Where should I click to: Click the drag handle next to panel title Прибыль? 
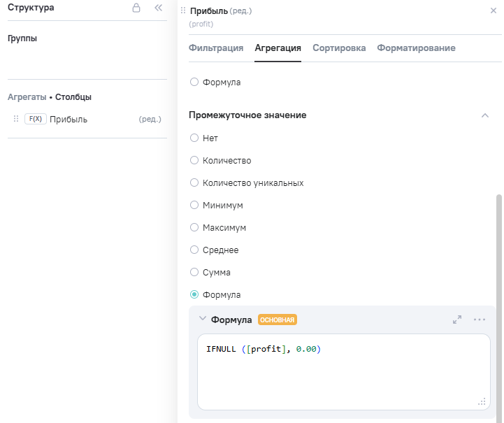(183, 10)
